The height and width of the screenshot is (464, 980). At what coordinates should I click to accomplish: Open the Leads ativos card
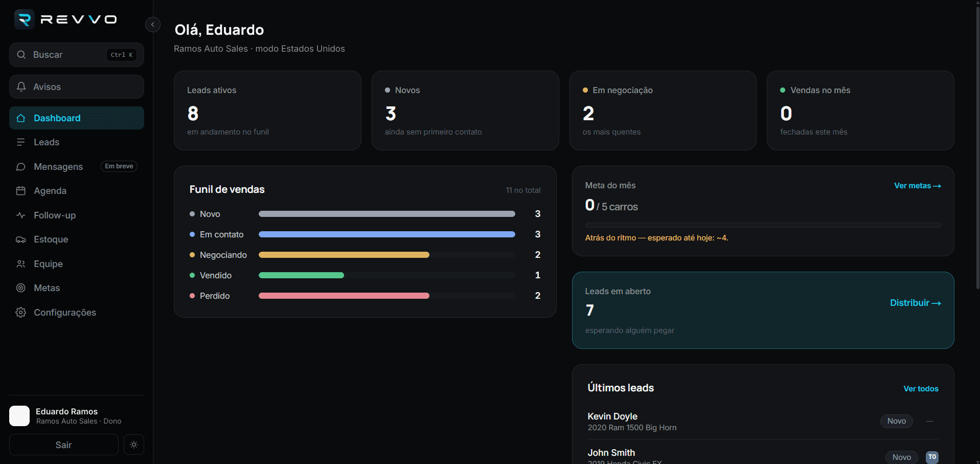coord(267,111)
